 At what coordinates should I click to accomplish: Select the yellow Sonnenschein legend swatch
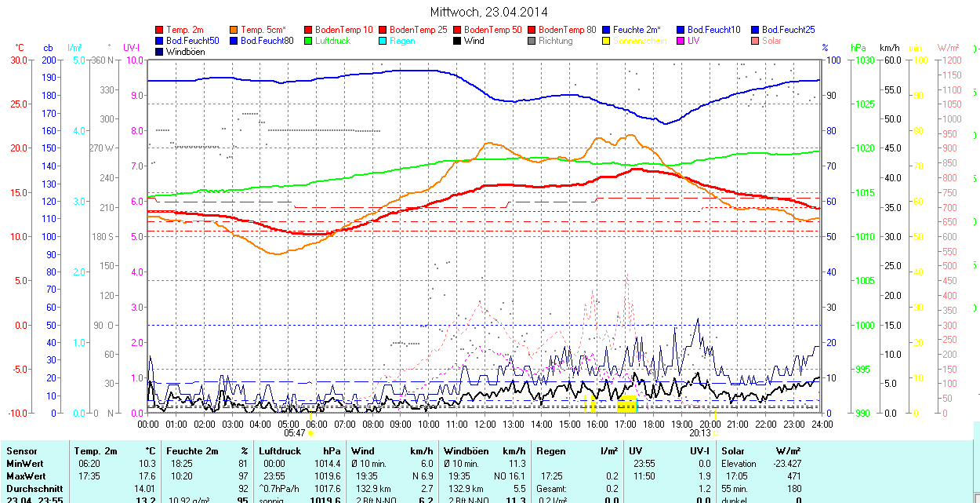coord(606,41)
